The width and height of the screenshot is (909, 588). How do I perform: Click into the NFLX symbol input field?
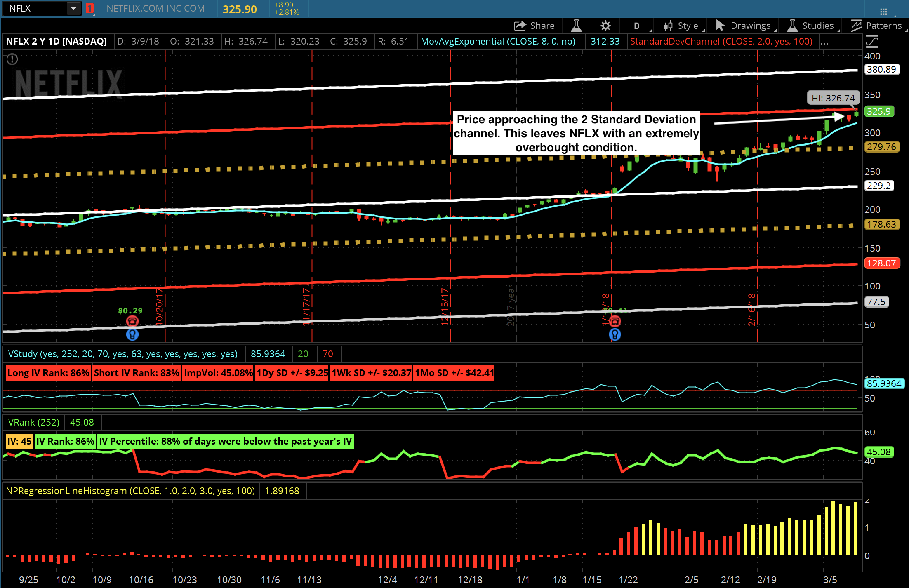[35, 8]
